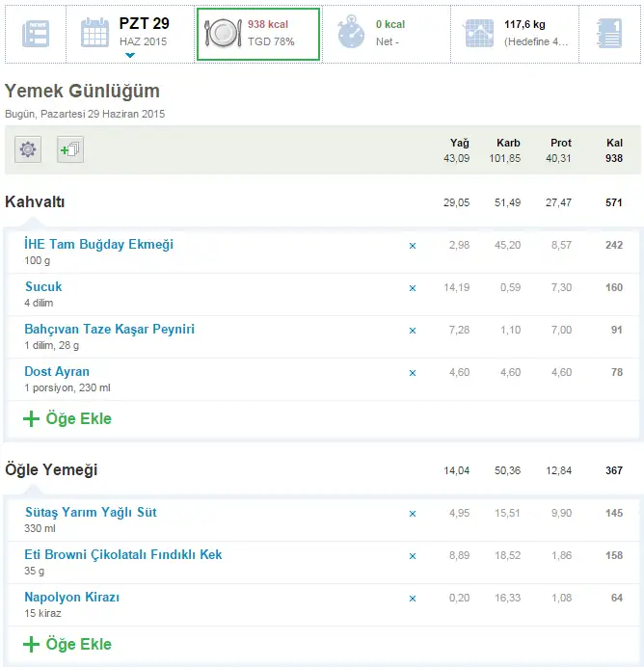Open Bahçıvan Taze Kaşar Peyniri link

[109, 330]
